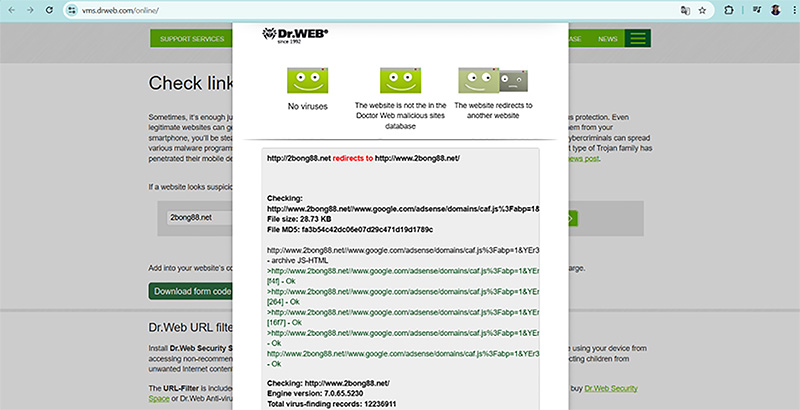Click the website redirects double-face icon
This screenshot has height=410, width=800.
point(493,81)
